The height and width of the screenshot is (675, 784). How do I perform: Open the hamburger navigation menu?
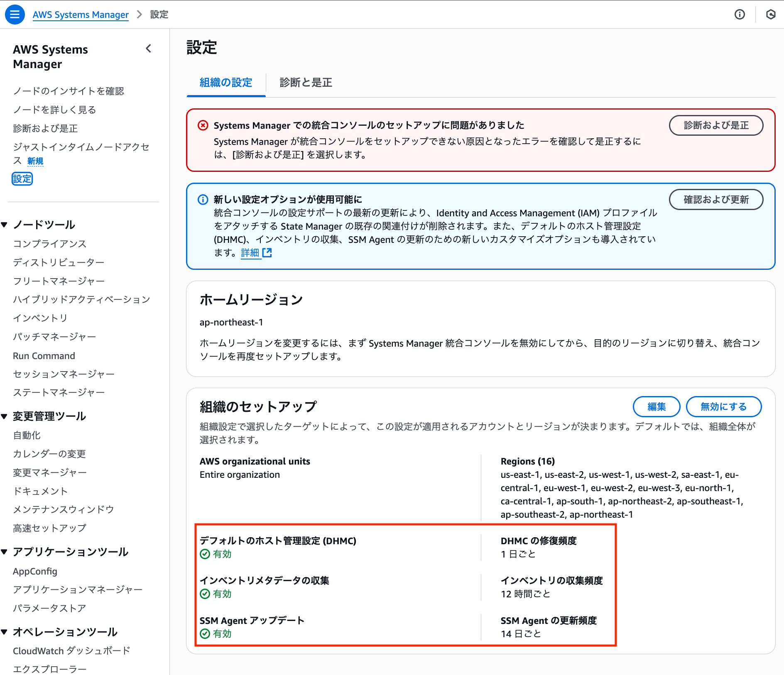[15, 15]
